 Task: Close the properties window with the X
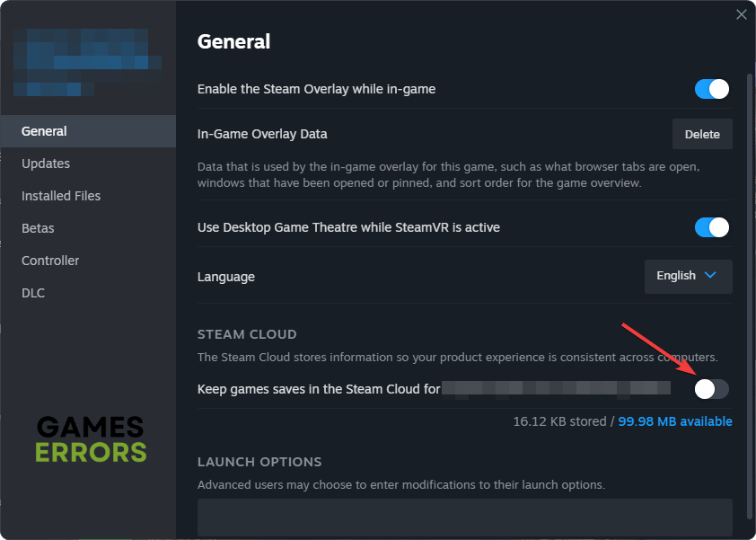pyautogui.click(x=741, y=14)
